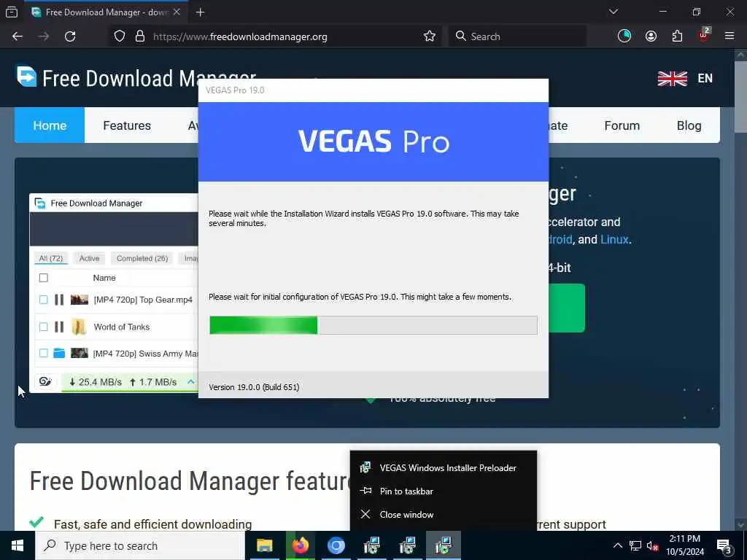Open the Forum navigation tab
Image resolution: width=747 pixels, height=560 pixels.
click(622, 125)
